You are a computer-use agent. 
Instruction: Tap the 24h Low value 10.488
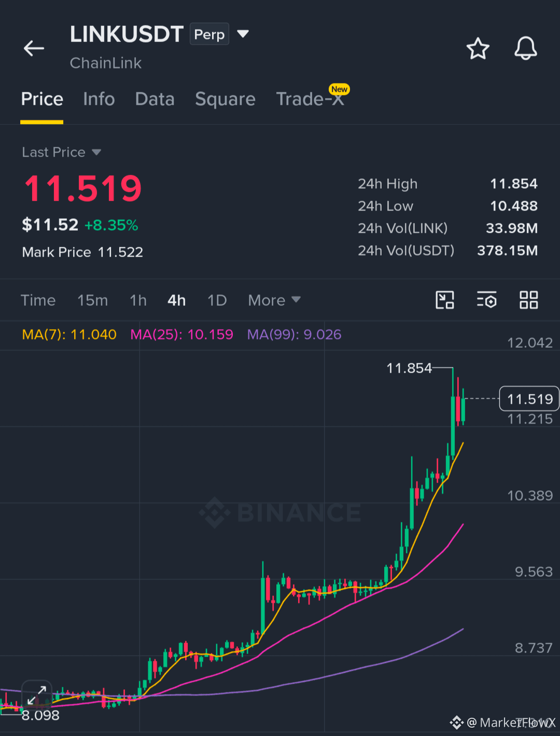[514, 206]
